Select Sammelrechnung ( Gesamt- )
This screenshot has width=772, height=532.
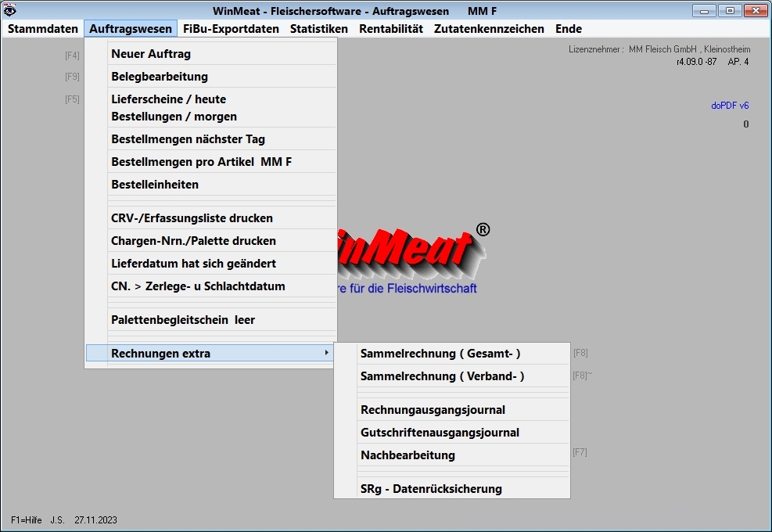(440, 354)
